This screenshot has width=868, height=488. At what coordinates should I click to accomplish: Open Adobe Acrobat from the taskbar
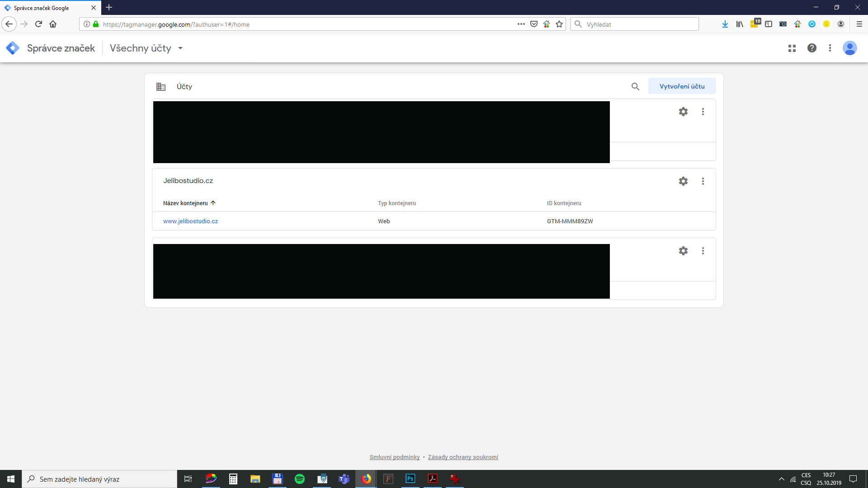pyautogui.click(x=433, y=479)
